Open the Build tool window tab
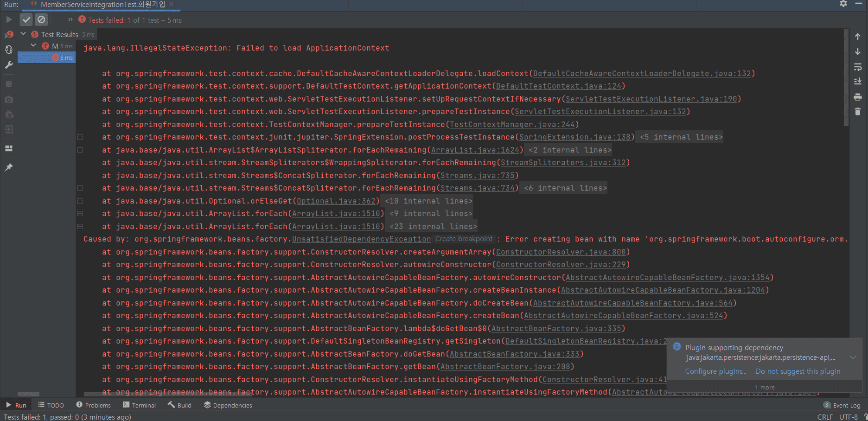This screenshot has height=421, width=868. [x=179, y=405]
